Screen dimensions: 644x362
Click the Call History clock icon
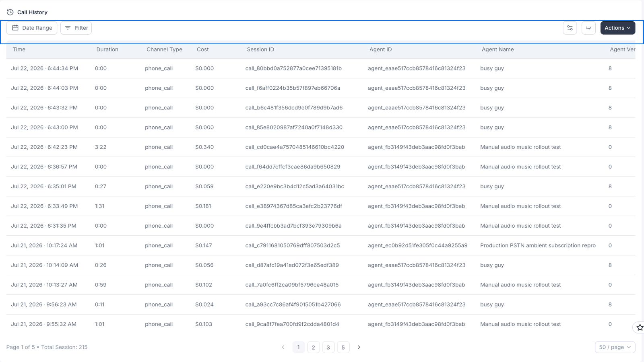pyautogui.click(x=10, y=12)
